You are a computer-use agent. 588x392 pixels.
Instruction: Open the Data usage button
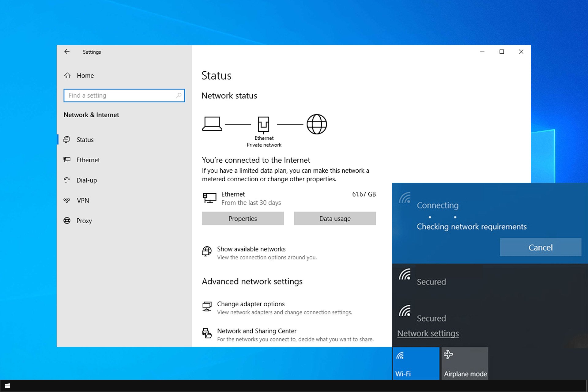[335, 218]
